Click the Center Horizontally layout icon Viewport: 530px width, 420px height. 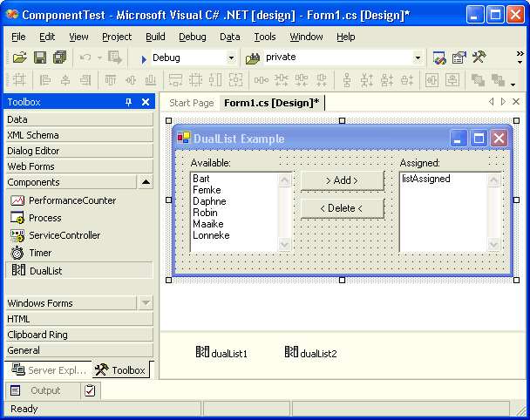coord(431,80)
